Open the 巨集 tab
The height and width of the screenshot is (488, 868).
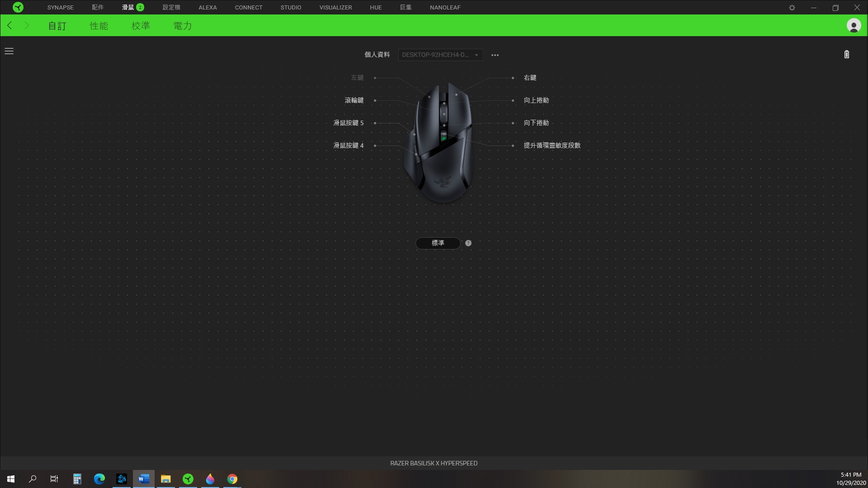406,8
